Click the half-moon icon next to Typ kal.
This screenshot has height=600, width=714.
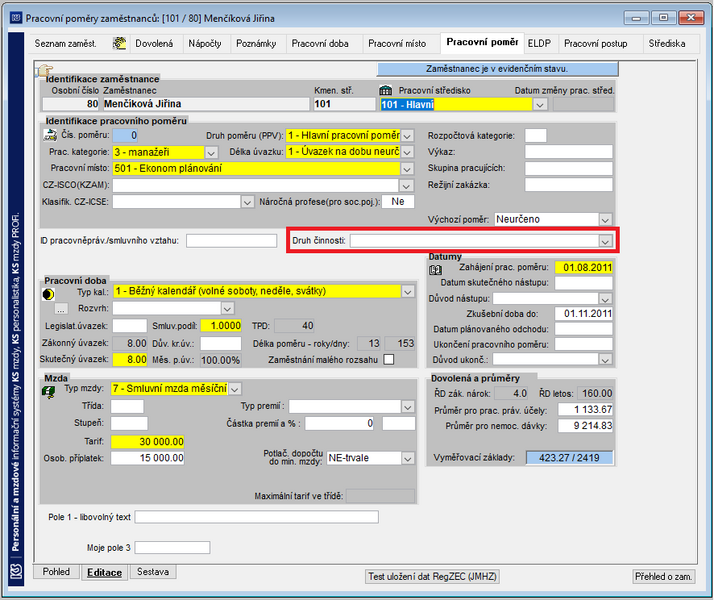(x=48, y=295)
